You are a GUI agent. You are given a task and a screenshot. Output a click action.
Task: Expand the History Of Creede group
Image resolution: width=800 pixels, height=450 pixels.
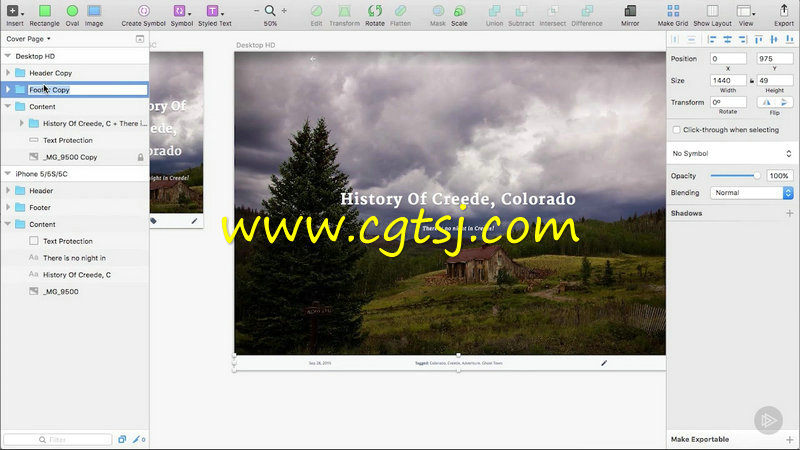[x=21, y=123]
